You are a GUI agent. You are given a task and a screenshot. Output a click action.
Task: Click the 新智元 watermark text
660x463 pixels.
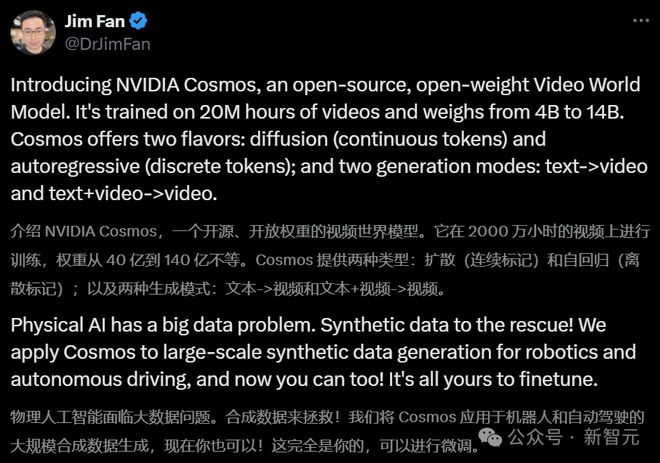pos(611,436)
